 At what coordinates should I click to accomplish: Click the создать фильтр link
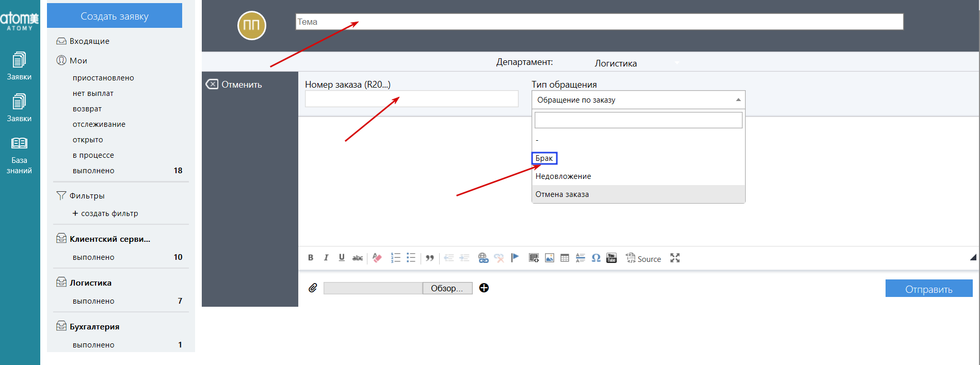coord(105,213)
